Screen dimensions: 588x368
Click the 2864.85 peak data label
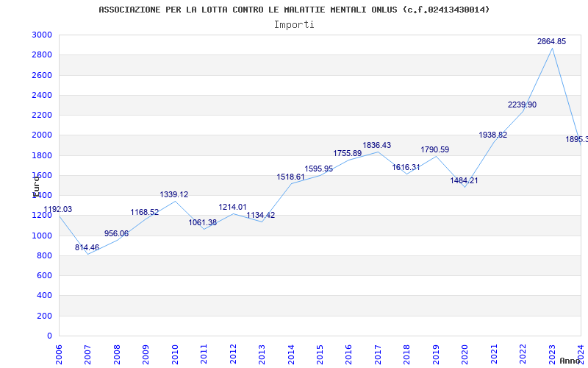551,42
